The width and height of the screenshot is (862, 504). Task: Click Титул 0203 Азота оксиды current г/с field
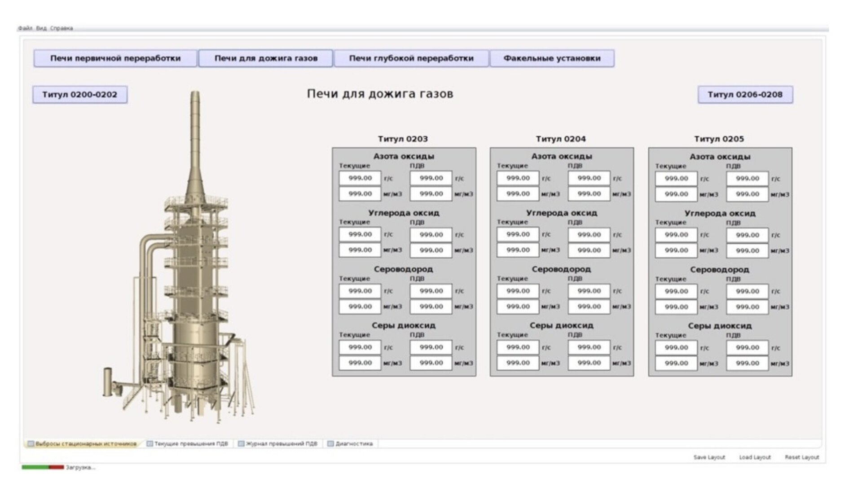pyautogui.click(x=360, y=178)
